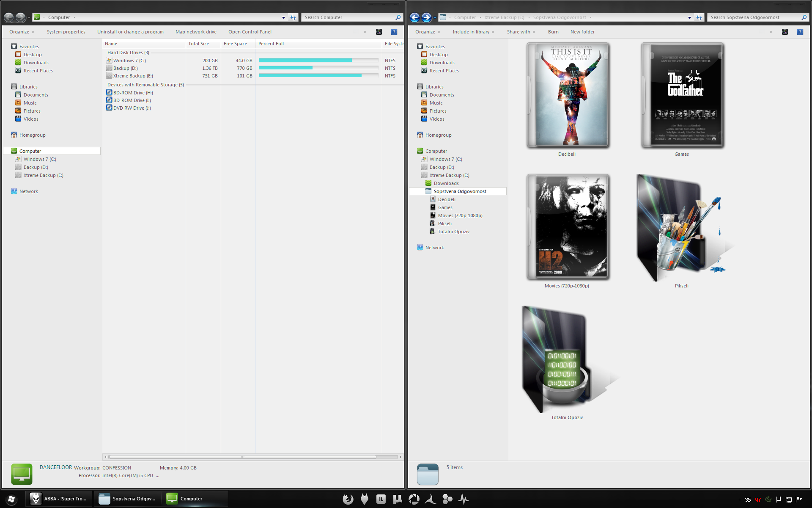Click the horizontal scrollbar in the Computer window
This screenshot has height=508, width=812.
click(x=243, y=457)
